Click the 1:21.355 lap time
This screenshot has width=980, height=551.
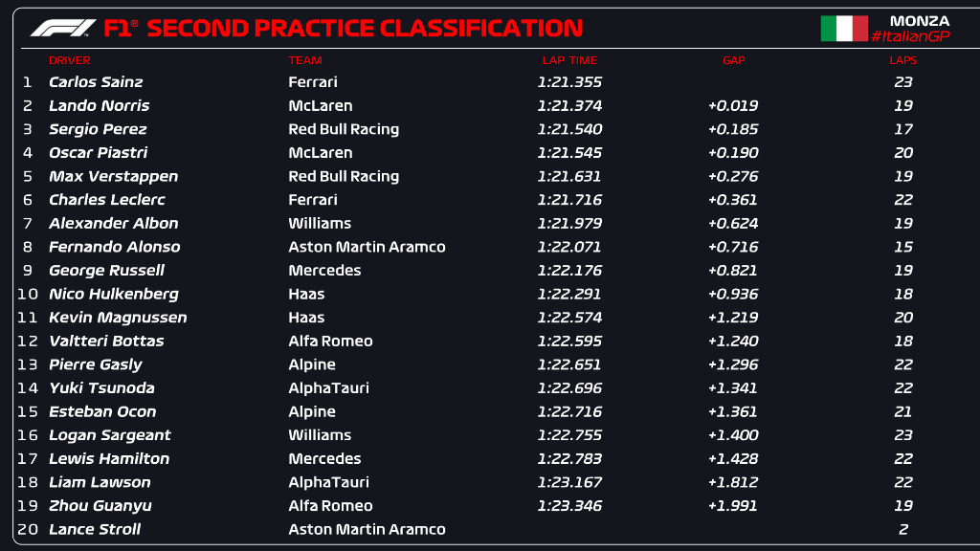[569, 82]
